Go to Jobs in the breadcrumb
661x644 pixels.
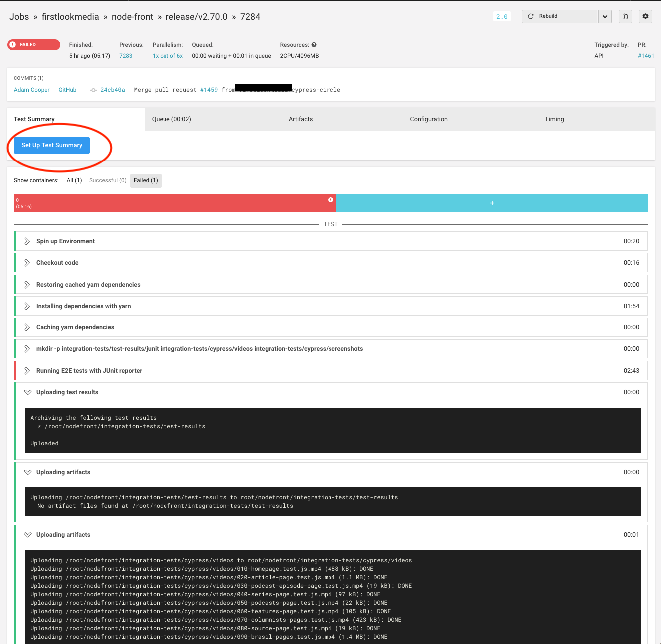pos(19,17)
